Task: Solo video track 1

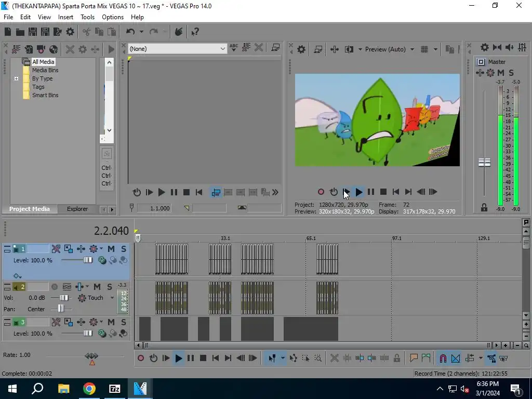Action: point(124,249)
